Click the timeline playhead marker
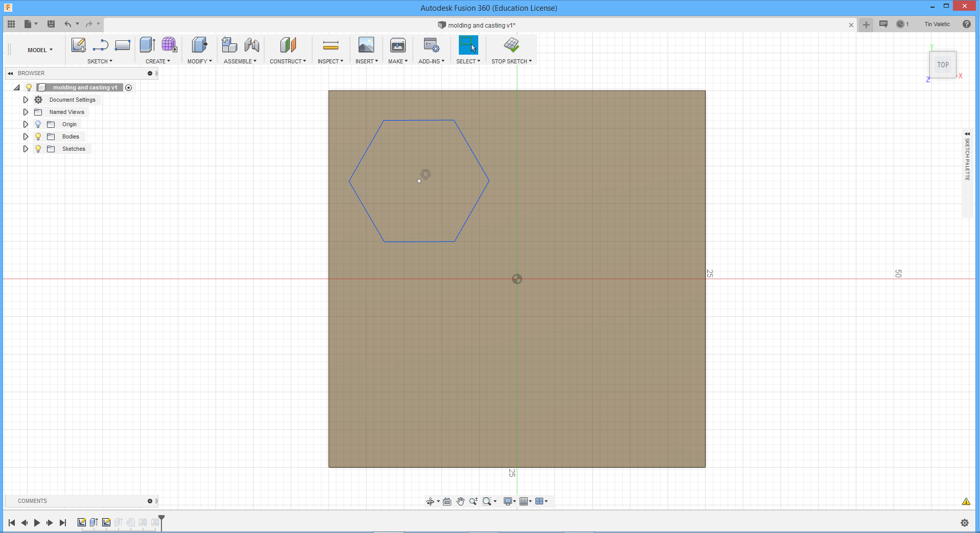 tap(161, 522)
